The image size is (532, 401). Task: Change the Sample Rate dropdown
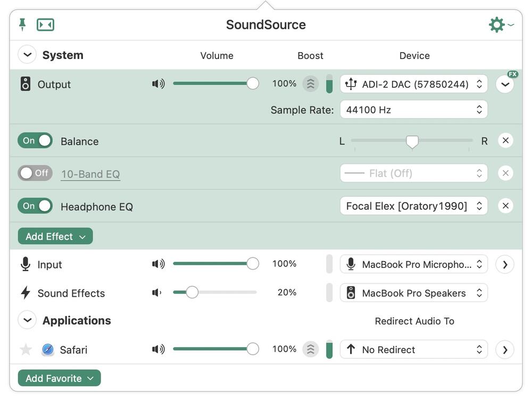pos(413,110)
